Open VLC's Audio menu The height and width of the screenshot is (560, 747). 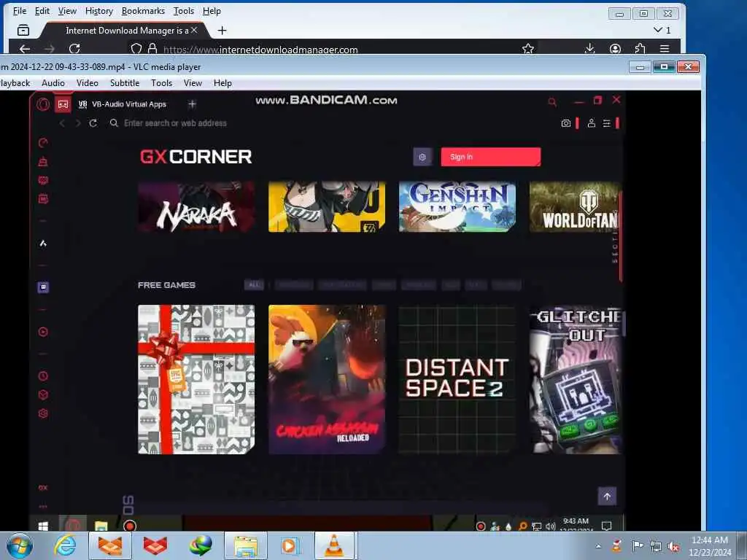click(53, 83)
